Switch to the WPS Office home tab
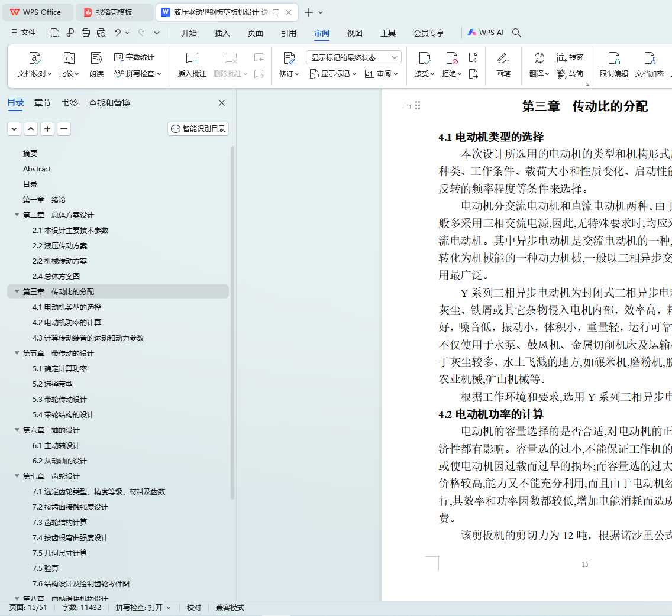This screenshot has width=672, height=616. point(38,12)
